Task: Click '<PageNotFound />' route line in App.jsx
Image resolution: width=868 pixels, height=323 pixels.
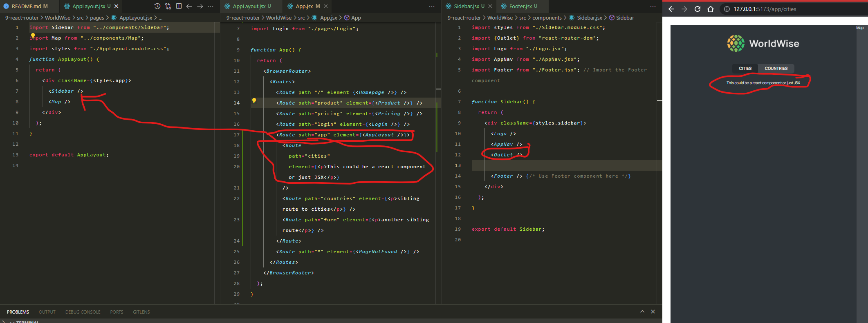Action: 348,252
